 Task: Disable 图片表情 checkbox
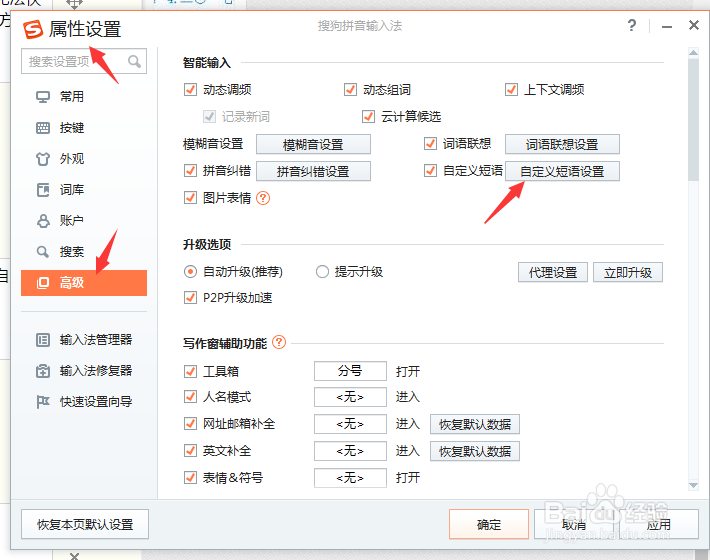pyautogui.click(x=190, y=198)
